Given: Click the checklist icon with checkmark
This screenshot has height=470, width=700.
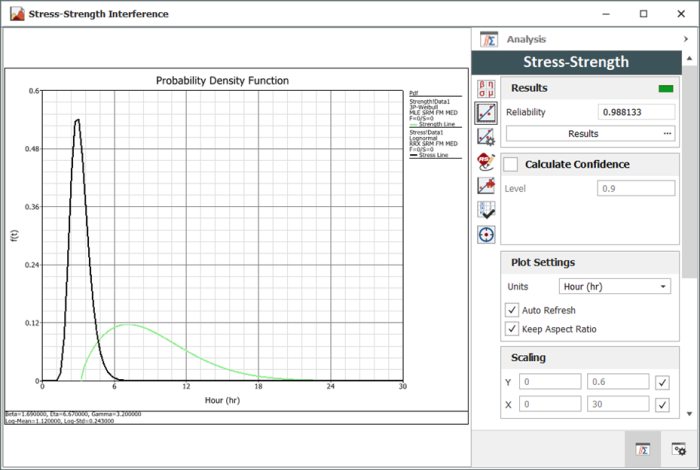Looking at the screenshot, I should [x=486, y=210].
